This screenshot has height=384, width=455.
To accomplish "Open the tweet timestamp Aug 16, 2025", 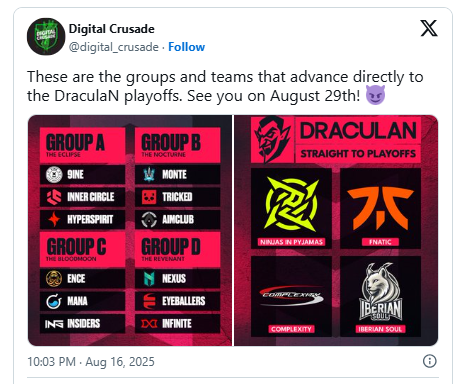I will click(x=120, y=362).
